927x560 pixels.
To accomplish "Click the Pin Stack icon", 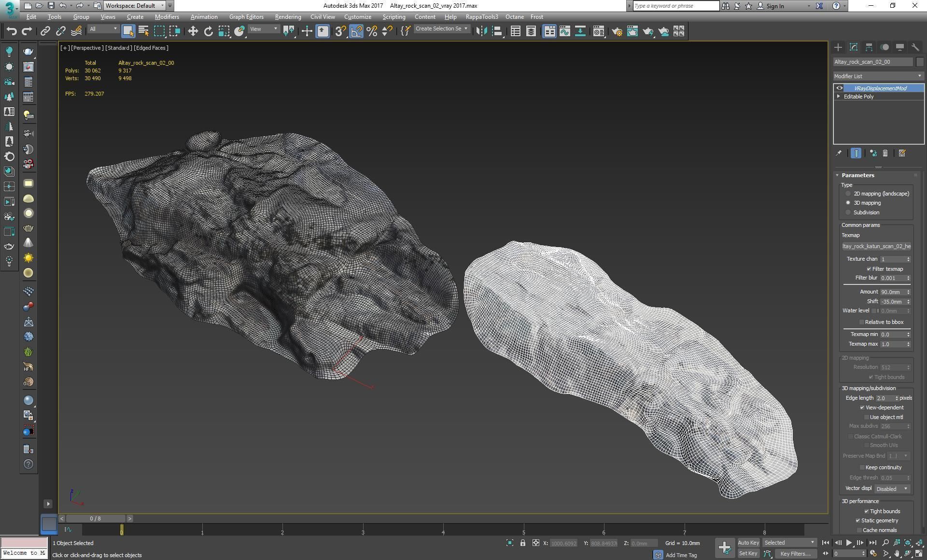I will (x=839, y=153).
